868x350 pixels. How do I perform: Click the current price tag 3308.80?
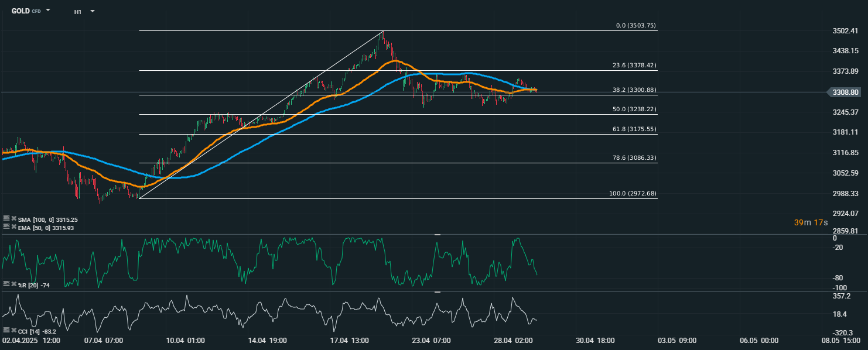(845, 92)
